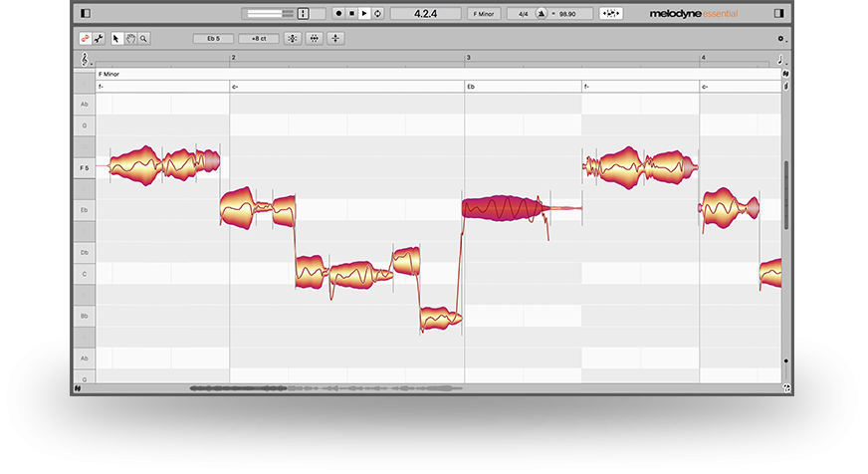The width and height of the screenshot is (868, 474).
Task: Select the magnifier zoom tool
Action: point(144,39)
